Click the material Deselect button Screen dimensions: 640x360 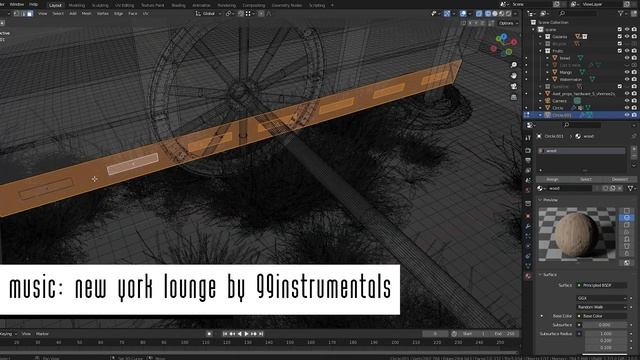click(x=620, y=179)
